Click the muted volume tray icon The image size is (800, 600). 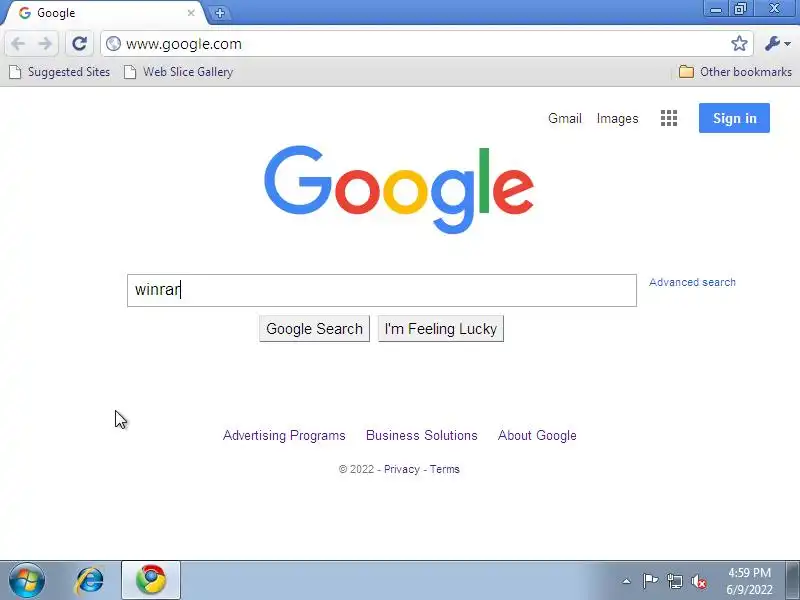coord(699,582)
